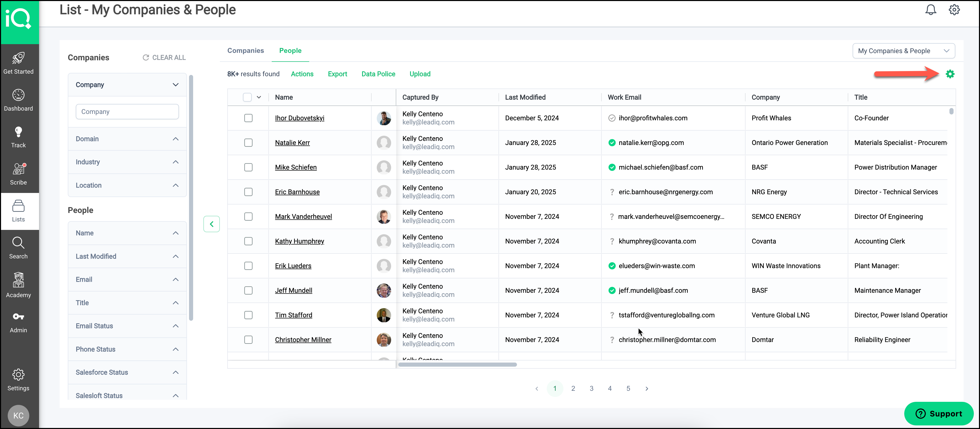Expand the Phone Status filter
This screenshot has width=980, height=429.
tap(127, 349)
